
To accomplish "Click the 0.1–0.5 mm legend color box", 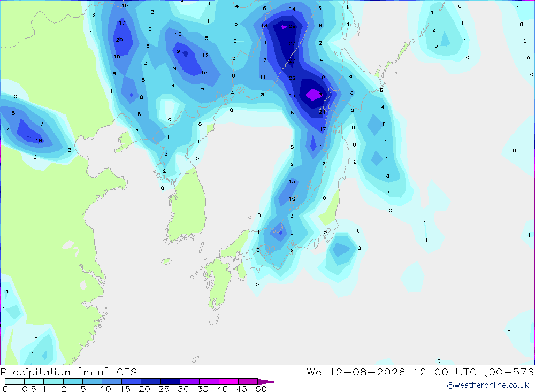I will coord(14,381).
